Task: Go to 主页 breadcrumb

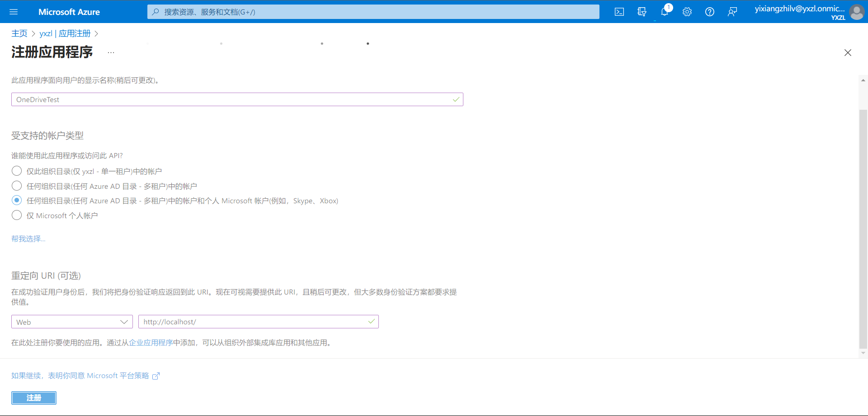Action: [19, 33]
